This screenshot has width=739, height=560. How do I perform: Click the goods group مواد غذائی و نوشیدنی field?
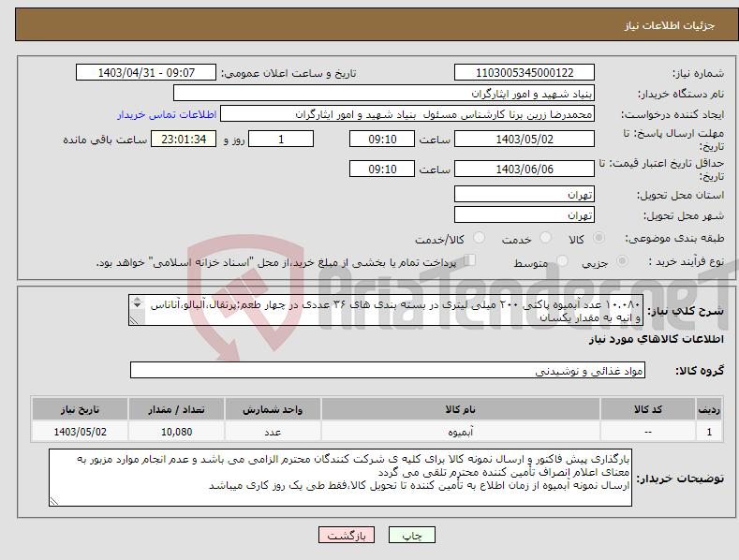pos(388,371)
